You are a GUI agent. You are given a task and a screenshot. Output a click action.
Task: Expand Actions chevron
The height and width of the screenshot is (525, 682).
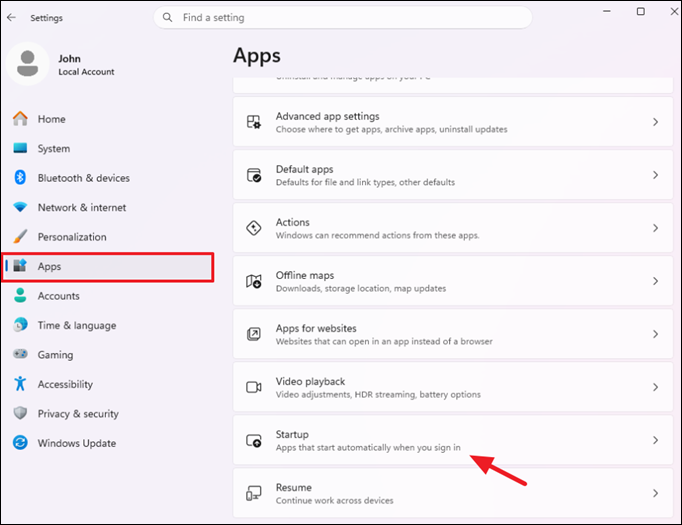point(655,228)
